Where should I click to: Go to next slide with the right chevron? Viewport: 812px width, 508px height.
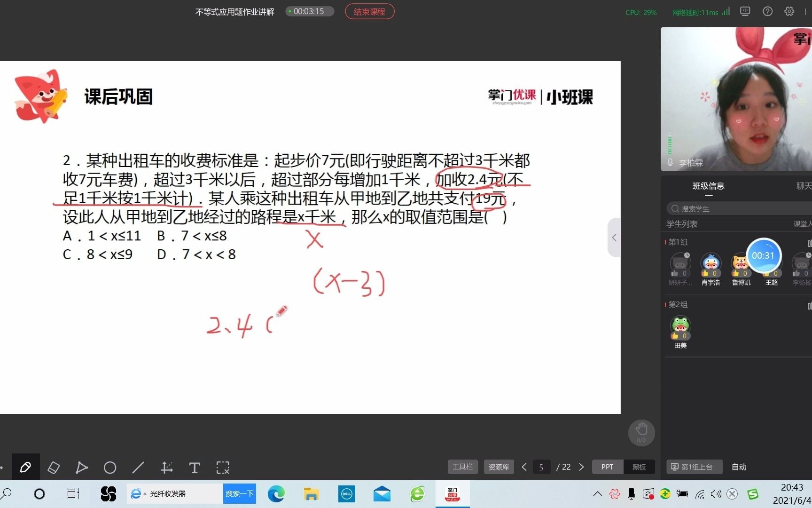[581, 467]
